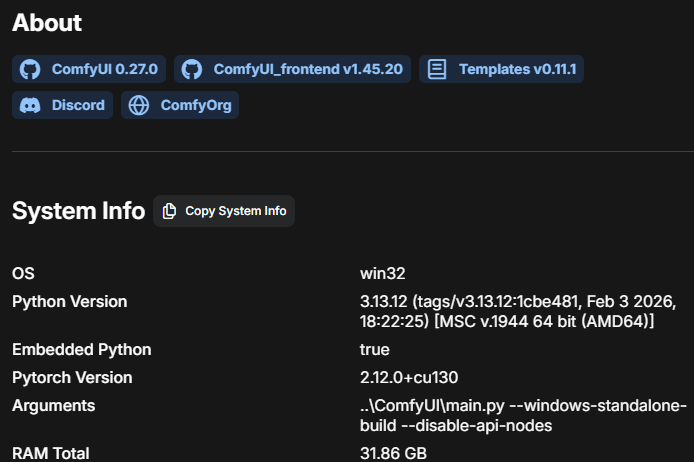Open the ComfyUI_frontend v1.45.20 link
Screen dimensions: 694x462
293,69
